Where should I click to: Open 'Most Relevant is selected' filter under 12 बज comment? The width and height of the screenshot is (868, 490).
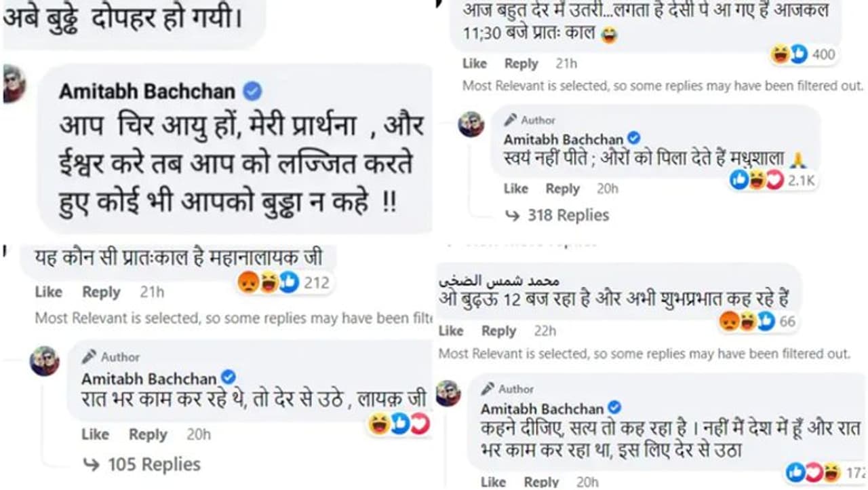click(644, 354)
